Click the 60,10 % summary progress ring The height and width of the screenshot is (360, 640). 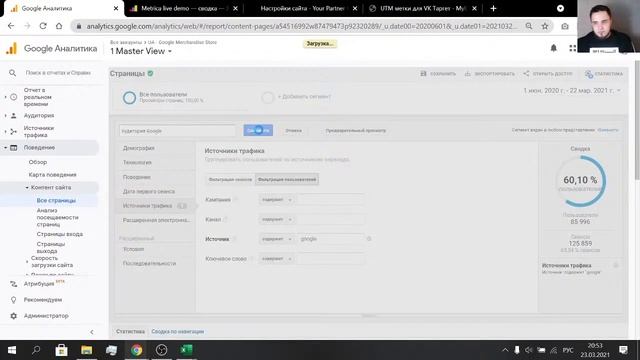pyautogui.click(x=580, y=180)
